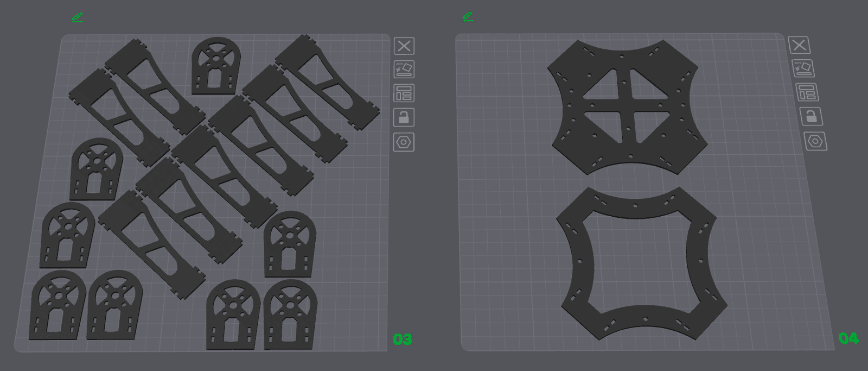Toggle the lock on plate 04
868x371 pixels.
(x=811, y=116)
